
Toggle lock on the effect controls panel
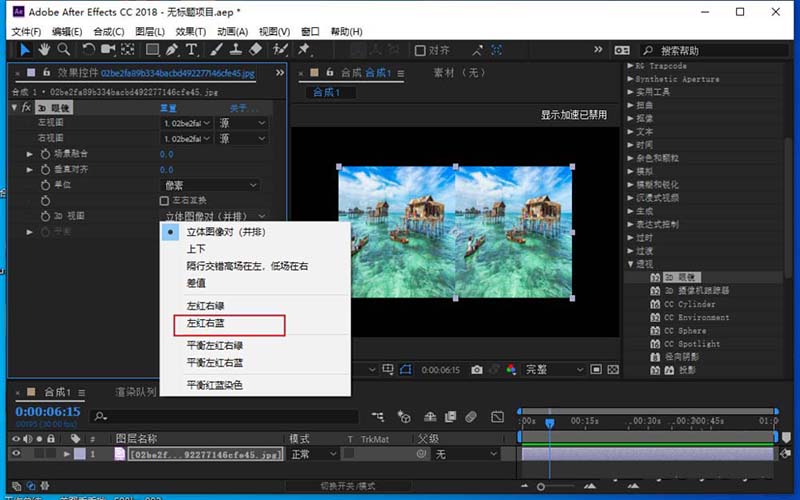click(x=46, y=72)
